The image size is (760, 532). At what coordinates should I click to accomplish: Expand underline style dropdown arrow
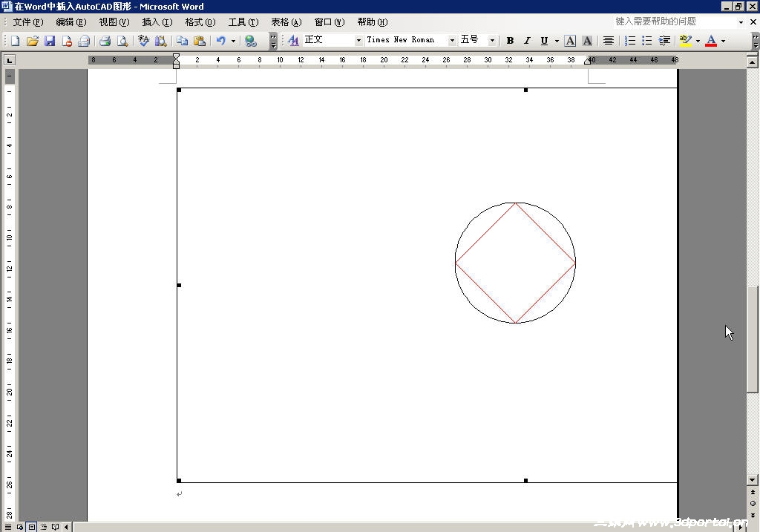(x=557, y=41)
